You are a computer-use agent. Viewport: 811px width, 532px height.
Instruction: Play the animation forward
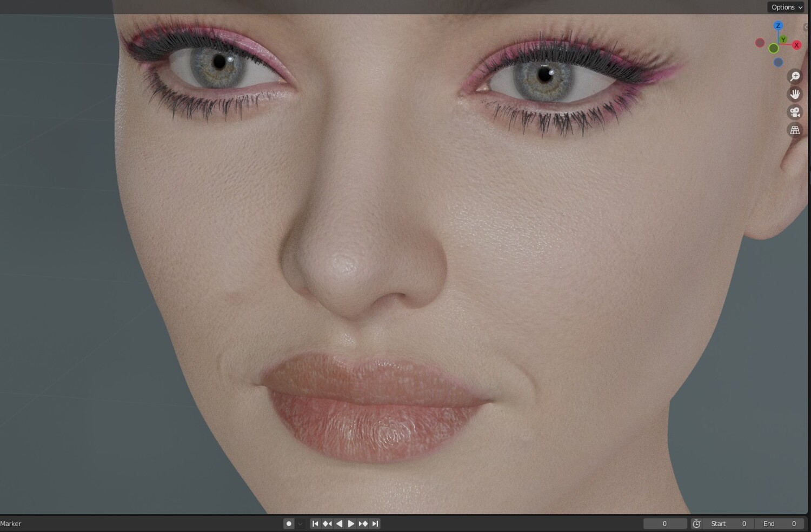coord(351,523)
